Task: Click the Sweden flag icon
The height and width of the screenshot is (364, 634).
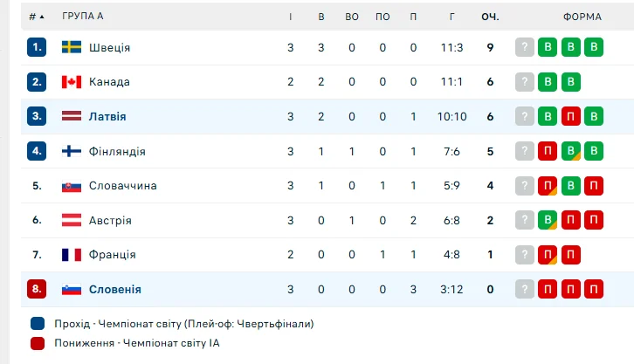Action: pos(72,47)
